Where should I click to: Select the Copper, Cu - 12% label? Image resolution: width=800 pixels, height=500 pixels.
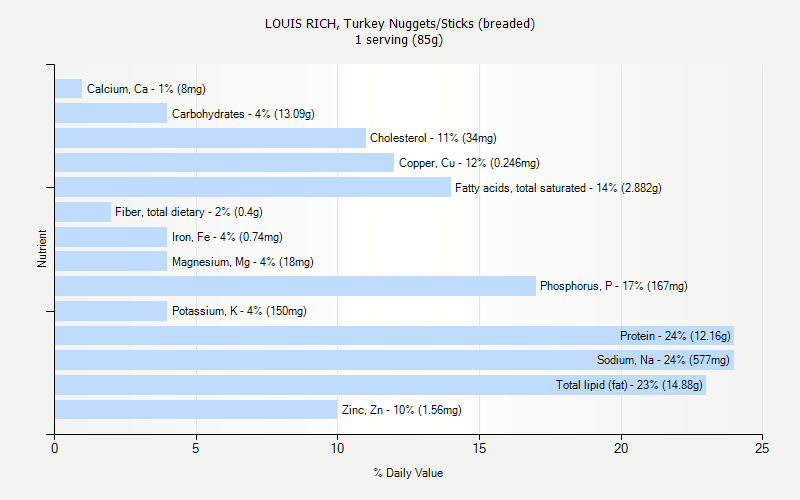click(469, 163)
